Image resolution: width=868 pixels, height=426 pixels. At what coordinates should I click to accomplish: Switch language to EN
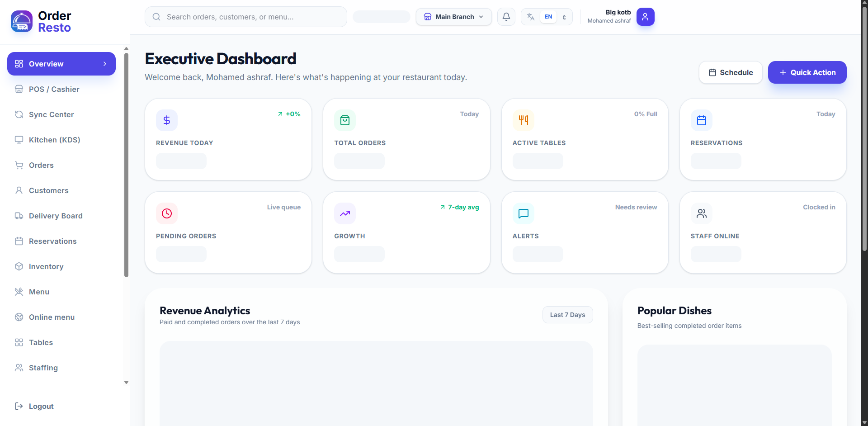(548, 17)
